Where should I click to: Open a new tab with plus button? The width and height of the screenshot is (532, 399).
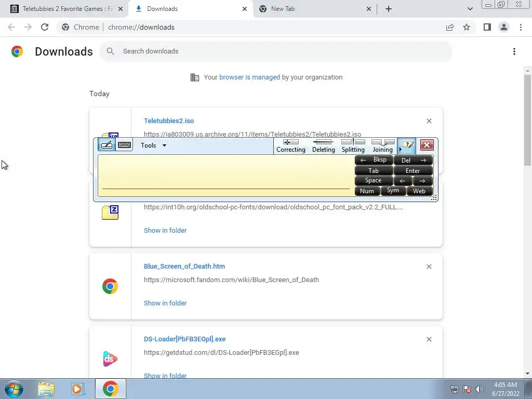(389, 9)
